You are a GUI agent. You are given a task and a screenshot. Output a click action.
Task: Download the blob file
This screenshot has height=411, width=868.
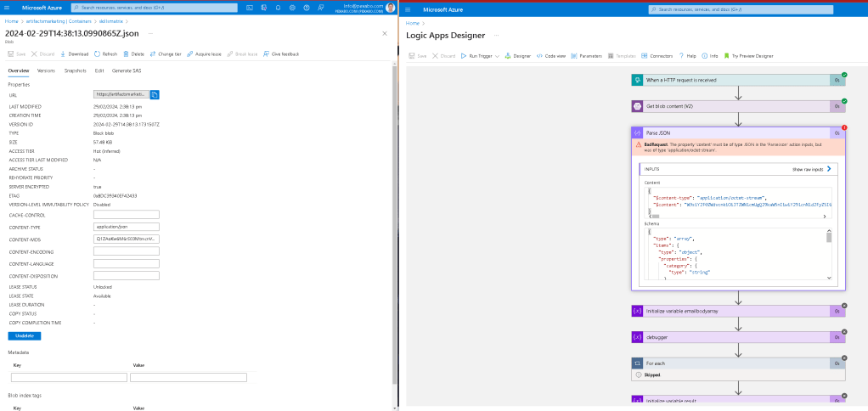coord(74,54)
